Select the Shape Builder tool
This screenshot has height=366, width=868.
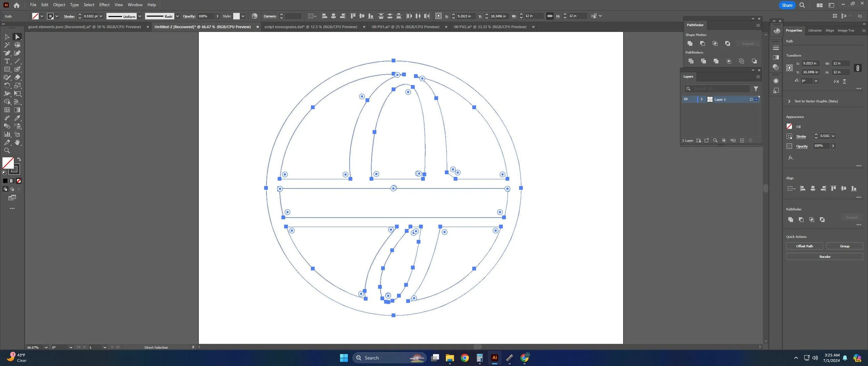pos(7,102)
